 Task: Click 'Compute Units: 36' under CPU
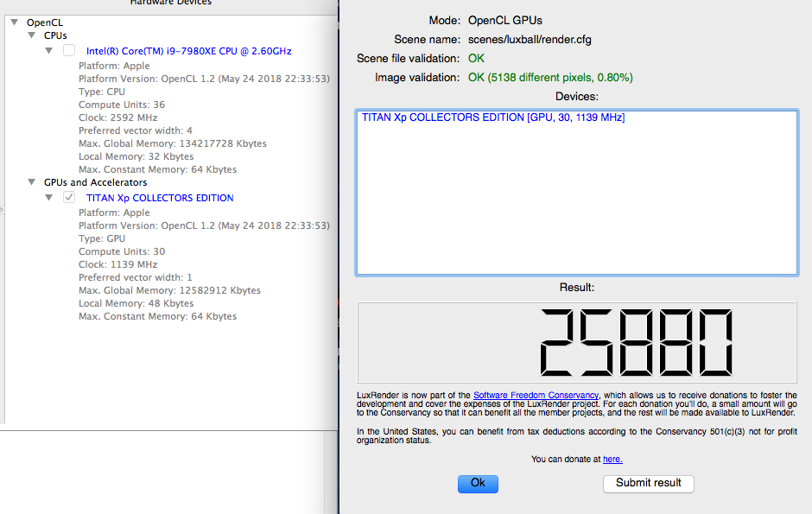tap(122, 105)
